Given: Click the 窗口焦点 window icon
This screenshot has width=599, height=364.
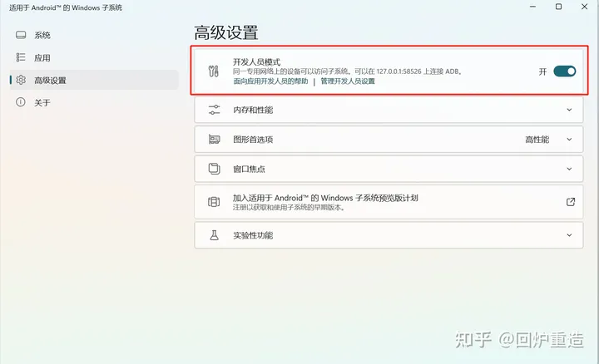Looking at the screenshot, I should click(x=215, y=169).
